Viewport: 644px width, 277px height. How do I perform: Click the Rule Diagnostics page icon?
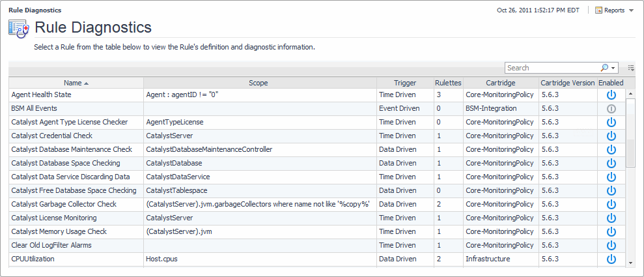tap(18, 28)
